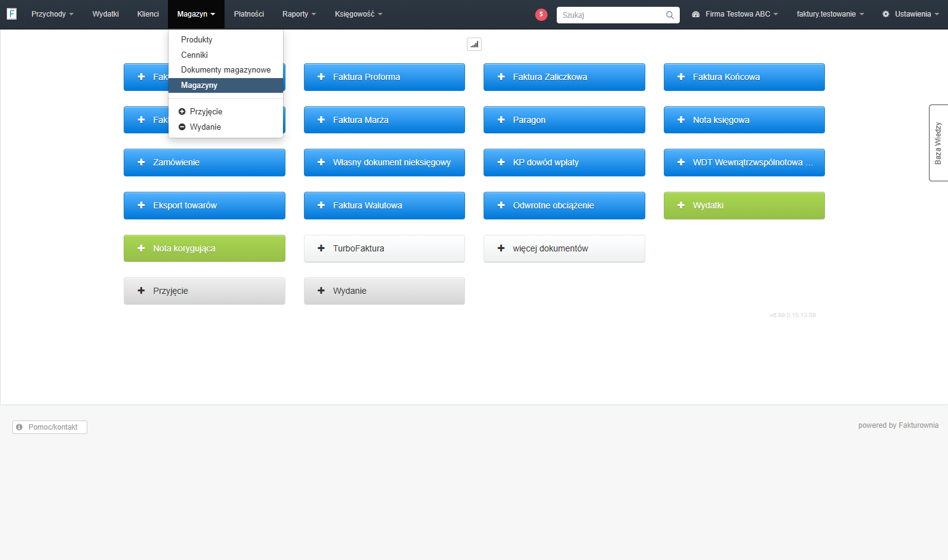Select Produkty from the Magazyn menu
Viewport: 948px width, 560px height.
pyautogui.click(x=226, y=39)
